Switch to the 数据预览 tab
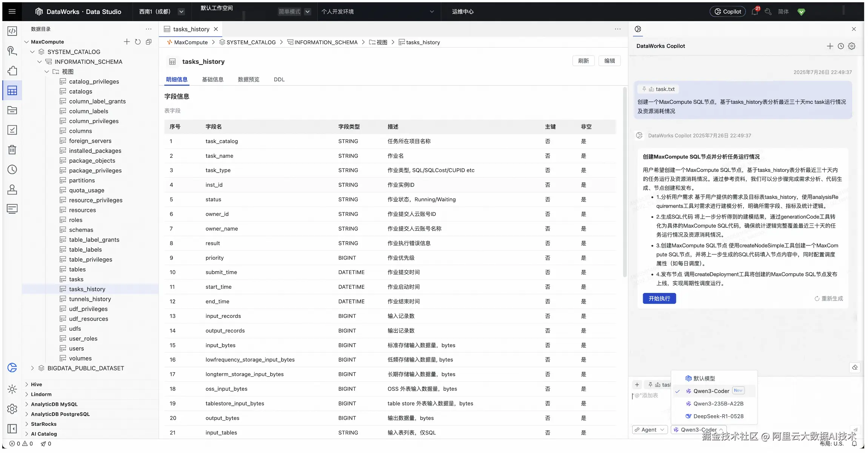Viewport: 868px width, 453px height. [x=249, y=79]
